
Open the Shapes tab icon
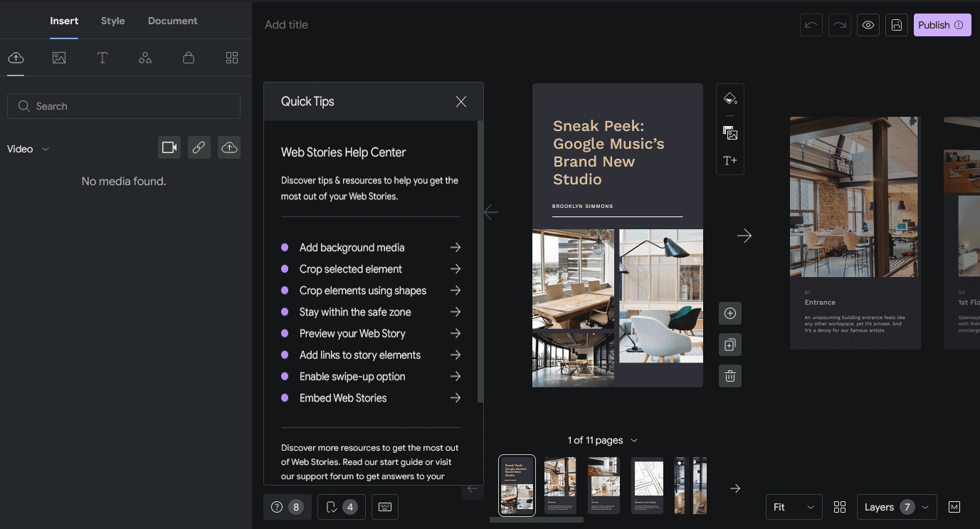[145, 58]
